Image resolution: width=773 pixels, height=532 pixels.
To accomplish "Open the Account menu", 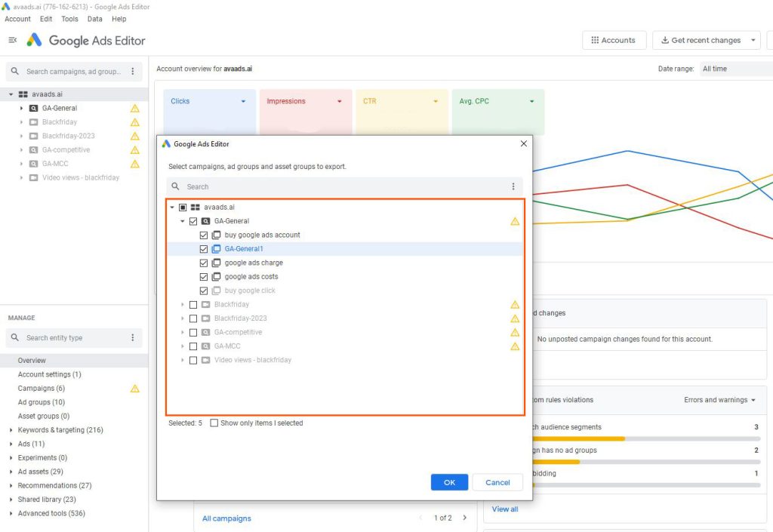I will click(18, 19).
